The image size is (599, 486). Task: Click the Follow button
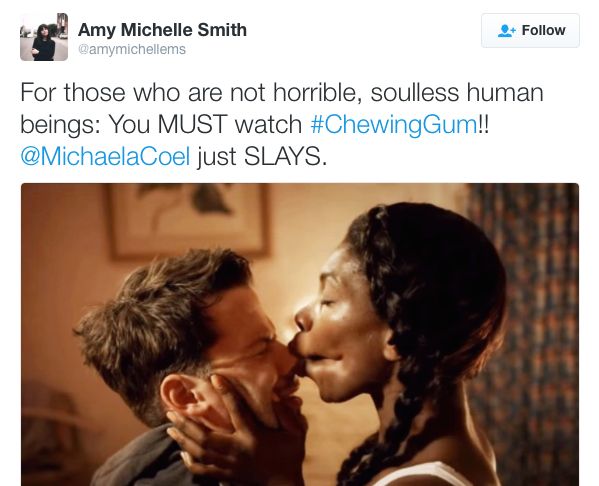coord(530,31)
